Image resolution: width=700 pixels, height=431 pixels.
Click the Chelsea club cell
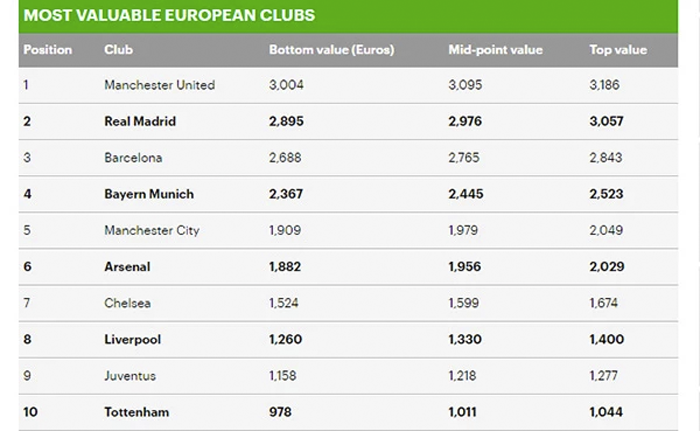[x=127, y=303]
